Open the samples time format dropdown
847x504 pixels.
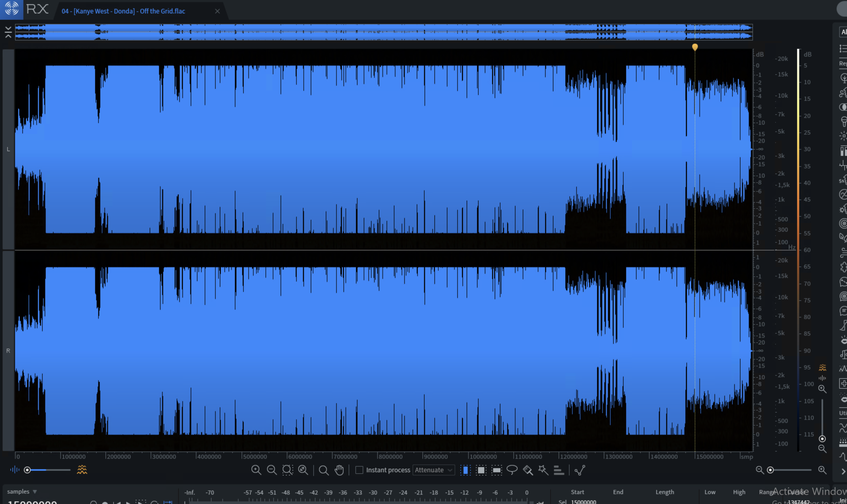[22, 491]
